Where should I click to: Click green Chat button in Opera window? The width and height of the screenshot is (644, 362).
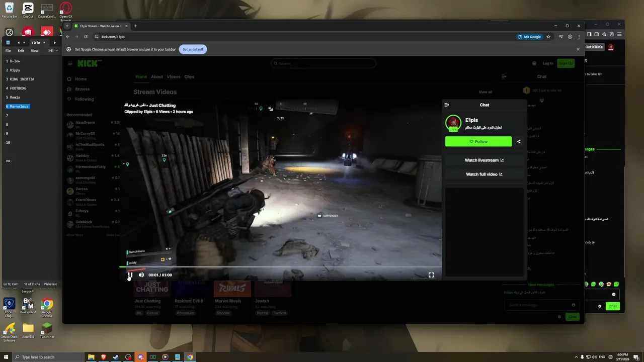[612, 306]
